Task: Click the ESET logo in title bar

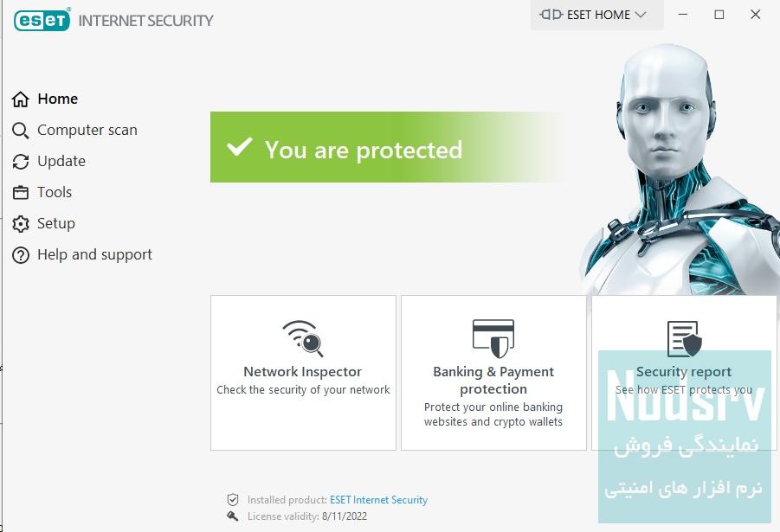Action: coord(42,19)
